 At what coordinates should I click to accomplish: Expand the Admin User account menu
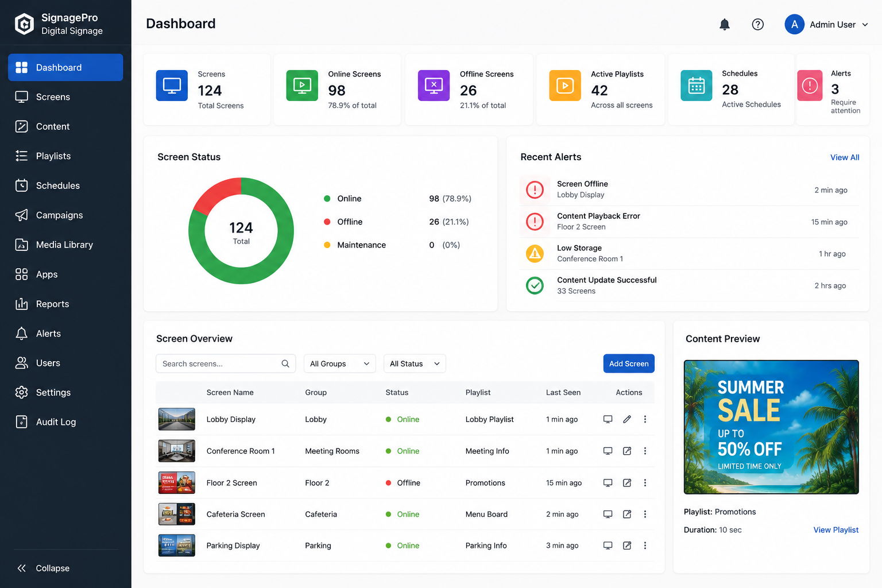(x=826, y=24)
